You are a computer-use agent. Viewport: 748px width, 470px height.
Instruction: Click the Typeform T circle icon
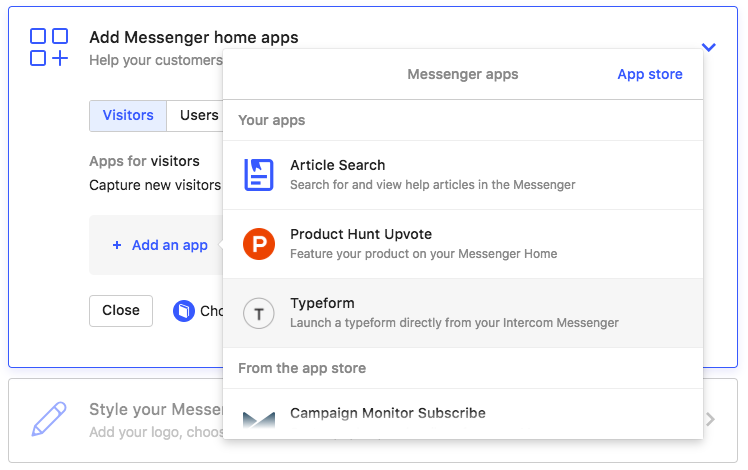point(259,313)
